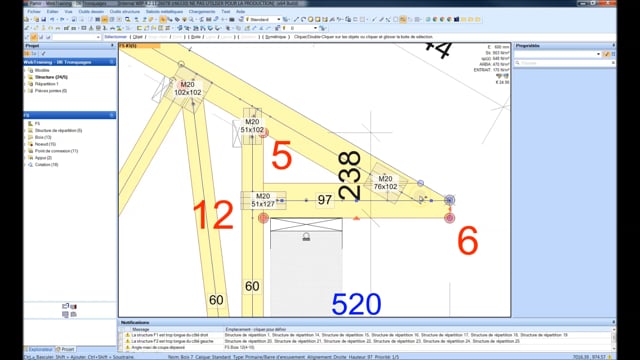The image size is (640, 360).
Task: Click the dark blue square icon in top-right toolbar
Action: tap(456, 19)
